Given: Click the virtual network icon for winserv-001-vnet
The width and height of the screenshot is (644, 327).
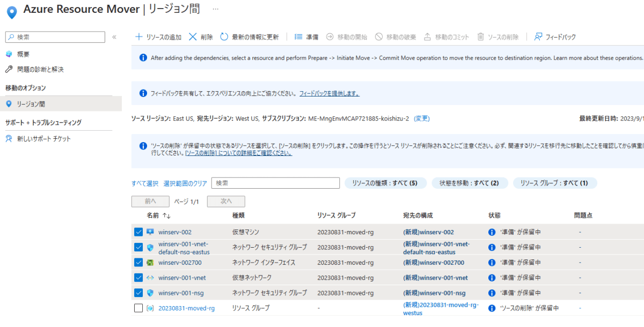Looking at the screenshot, I should pyautogui.click(x=150, y=278).
